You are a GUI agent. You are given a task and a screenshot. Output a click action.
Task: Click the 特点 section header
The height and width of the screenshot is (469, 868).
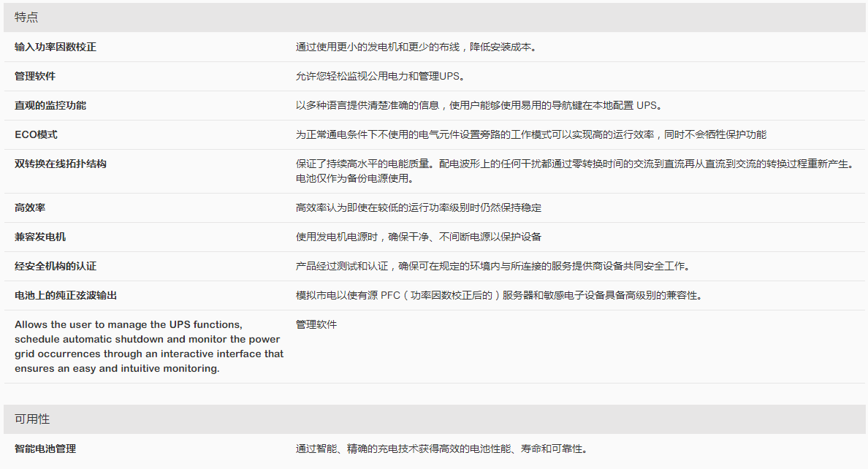coord(26,18)
